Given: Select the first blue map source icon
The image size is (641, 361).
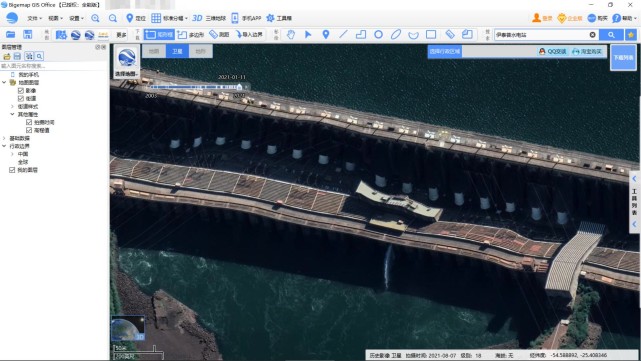Looking at the screenshot, I should 61,35.
